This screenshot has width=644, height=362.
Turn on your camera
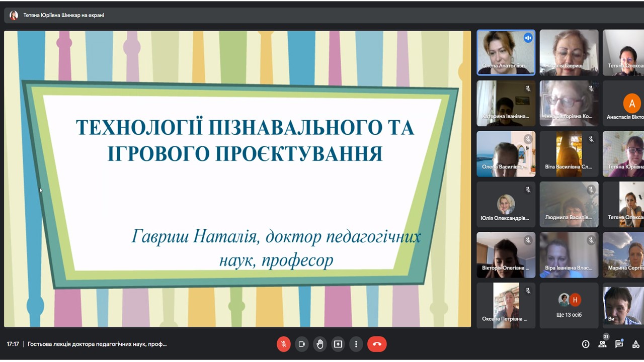(x=301, y=344)
